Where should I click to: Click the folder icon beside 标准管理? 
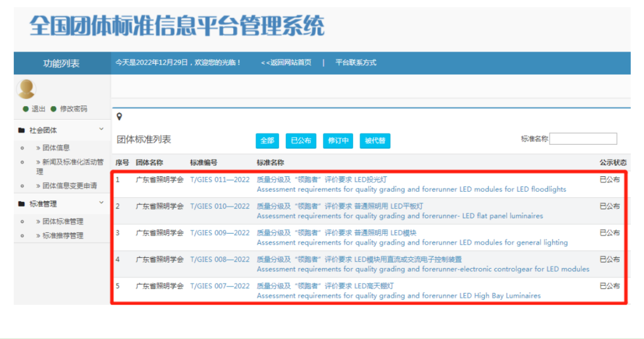pos(21,204)
